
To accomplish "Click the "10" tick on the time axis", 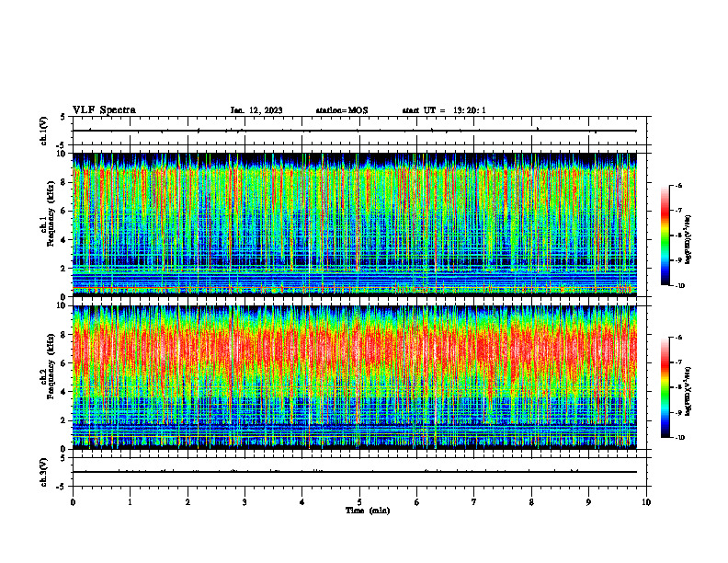I will 646,502.
